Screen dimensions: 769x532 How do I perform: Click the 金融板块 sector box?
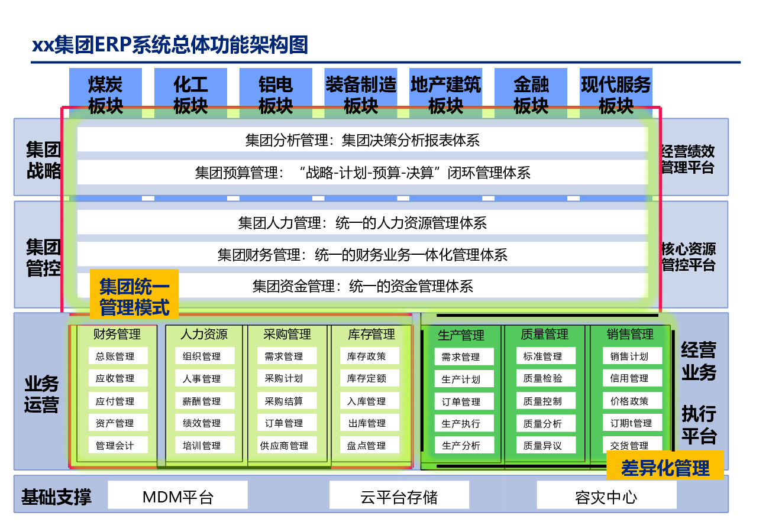pyautogui.click(x=531, y=95)
